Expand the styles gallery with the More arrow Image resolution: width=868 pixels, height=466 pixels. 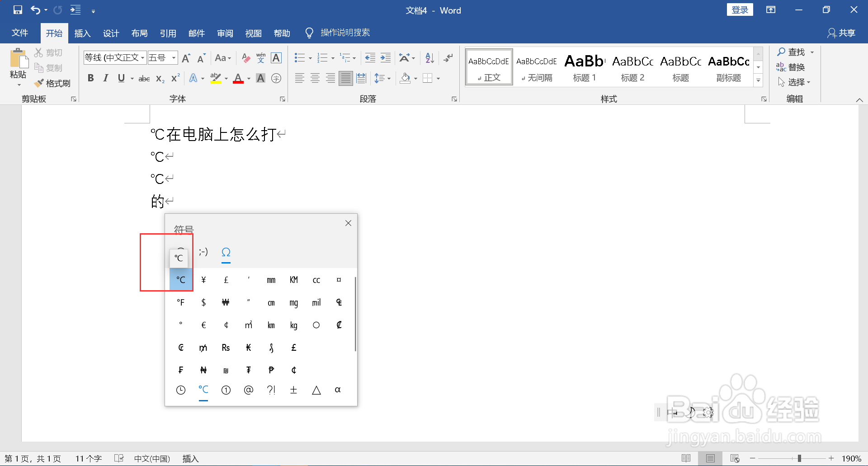[x=759, y=80]
